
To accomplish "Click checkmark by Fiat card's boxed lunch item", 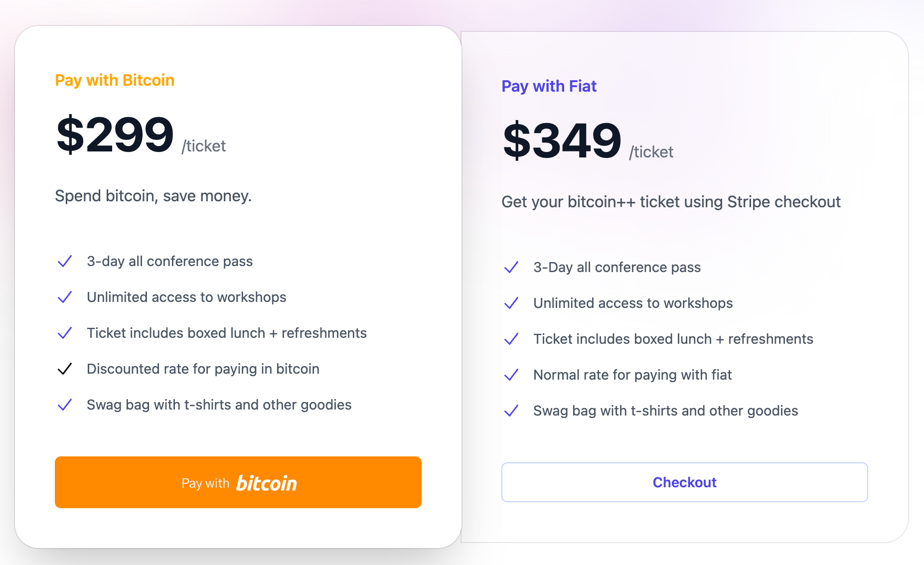I will pos(511,339).
